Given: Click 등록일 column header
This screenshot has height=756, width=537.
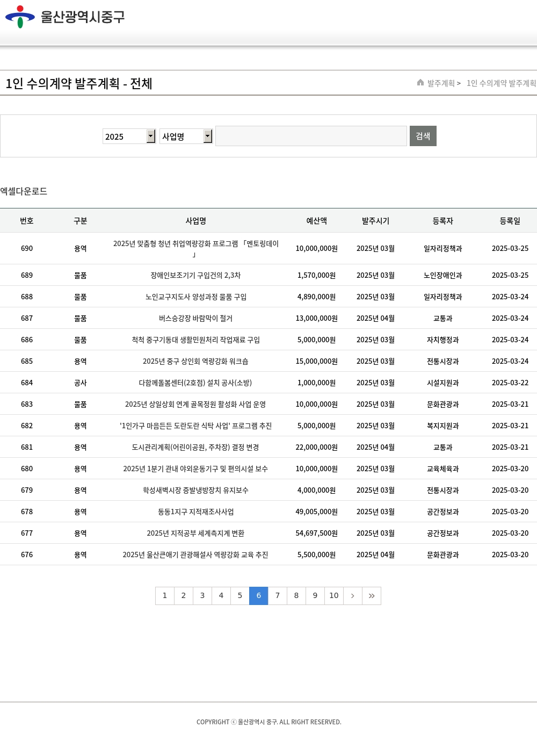Looking at the screenshot, I should (x=510, y=221).
